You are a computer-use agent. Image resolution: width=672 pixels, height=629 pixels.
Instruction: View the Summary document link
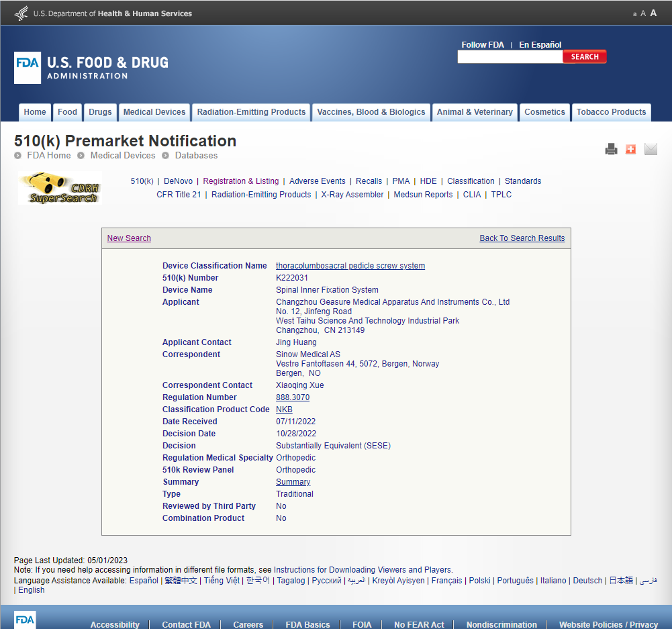(x=293, y=482)
